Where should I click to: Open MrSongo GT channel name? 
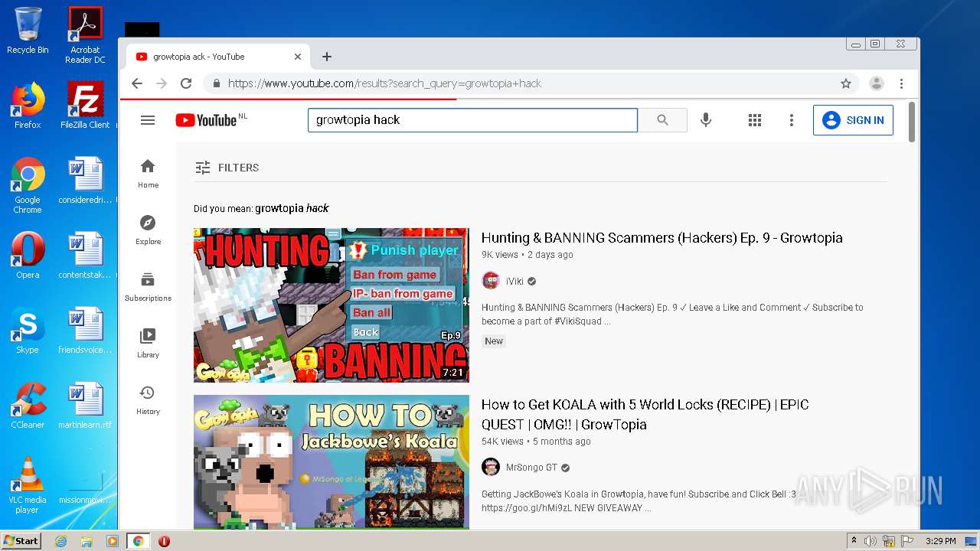[531, 468]
